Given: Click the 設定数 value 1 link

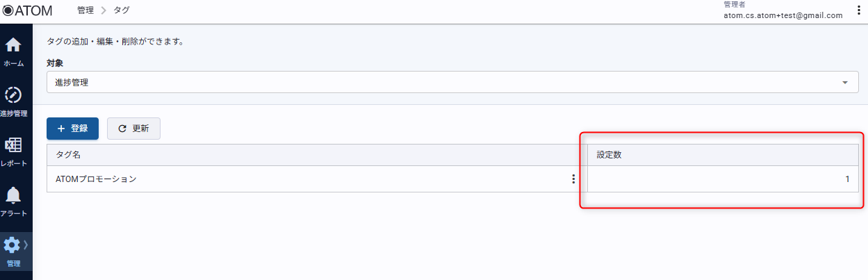Looking at the screenshot, I should pyautogui.click(x=847, y=179).
